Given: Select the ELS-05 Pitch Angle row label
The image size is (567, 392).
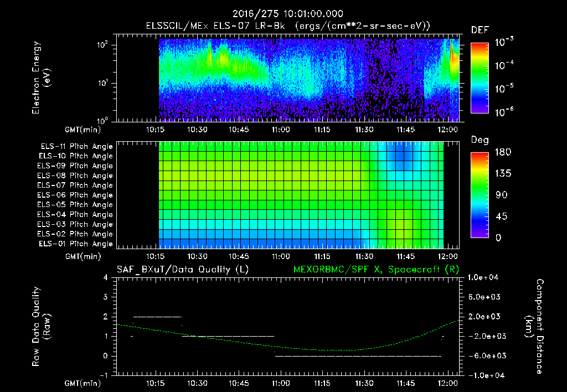Looking at the screenshot, I should [x=75, y=205].
